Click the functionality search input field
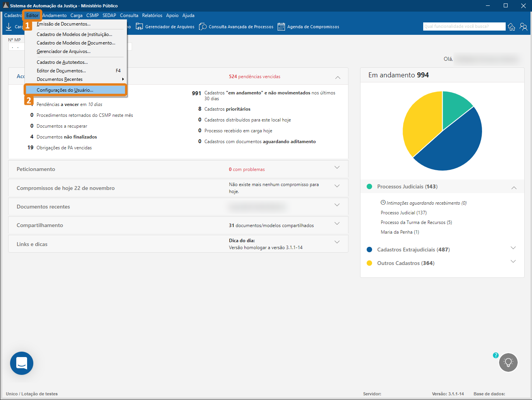 coord(464,26)
